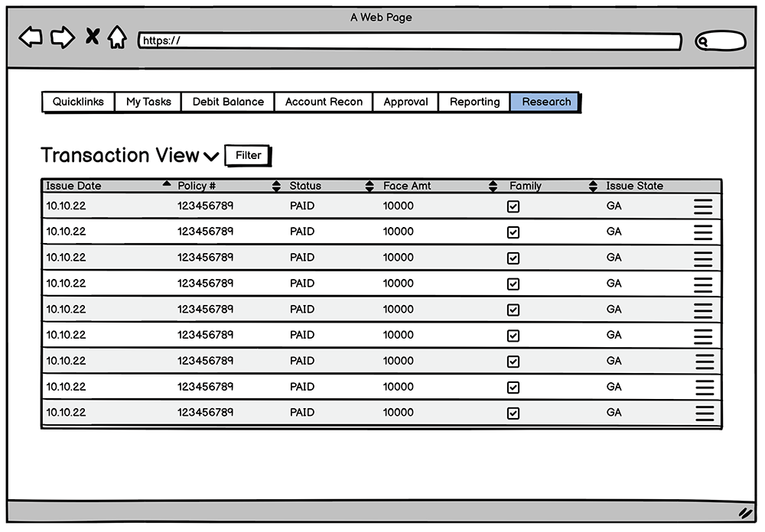Select the Account Recon tab
Screen dimensions: 765x532
[324, 102]
